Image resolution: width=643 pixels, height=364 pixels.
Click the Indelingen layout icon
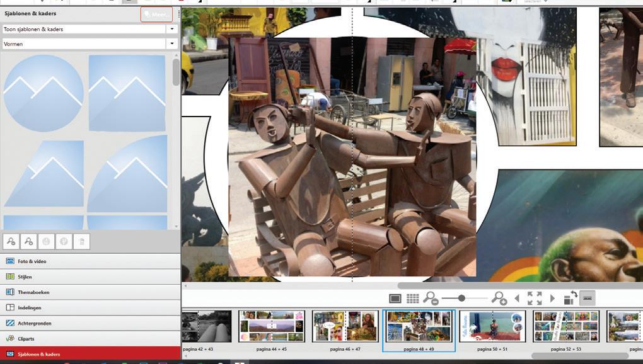click(x=10, y=307)
